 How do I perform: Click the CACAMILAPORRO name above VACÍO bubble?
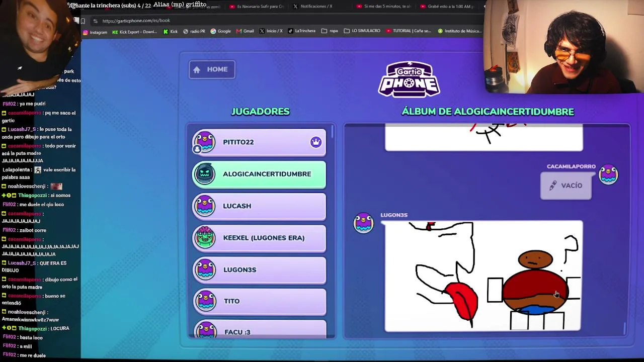click(x=571, y=166)
